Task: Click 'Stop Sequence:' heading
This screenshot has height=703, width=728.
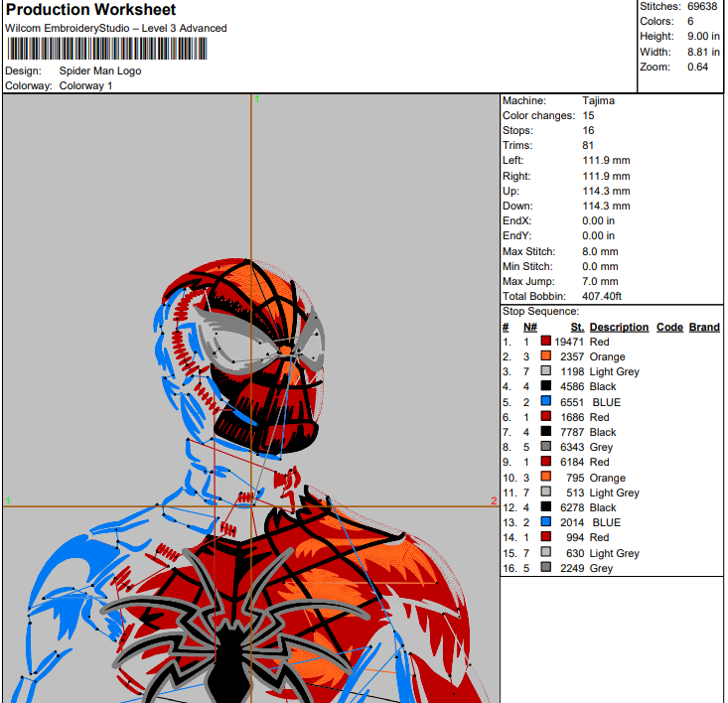Action: coord(541,312)
